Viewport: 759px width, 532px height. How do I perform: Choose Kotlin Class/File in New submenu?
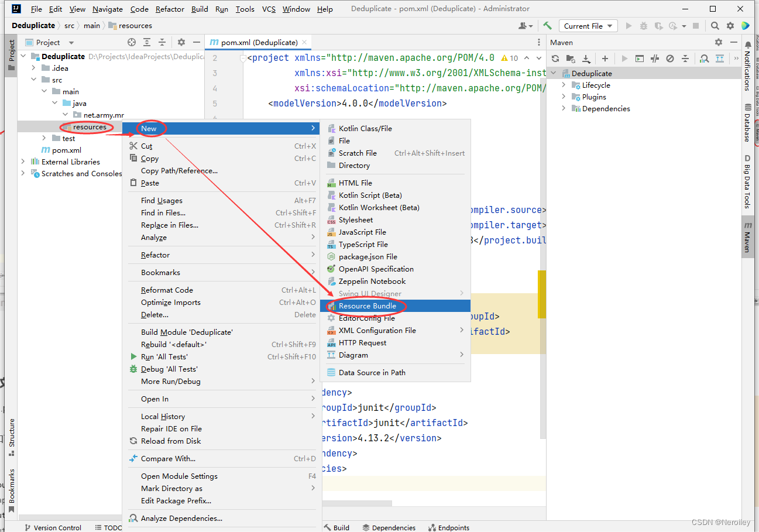coord(396,128)
